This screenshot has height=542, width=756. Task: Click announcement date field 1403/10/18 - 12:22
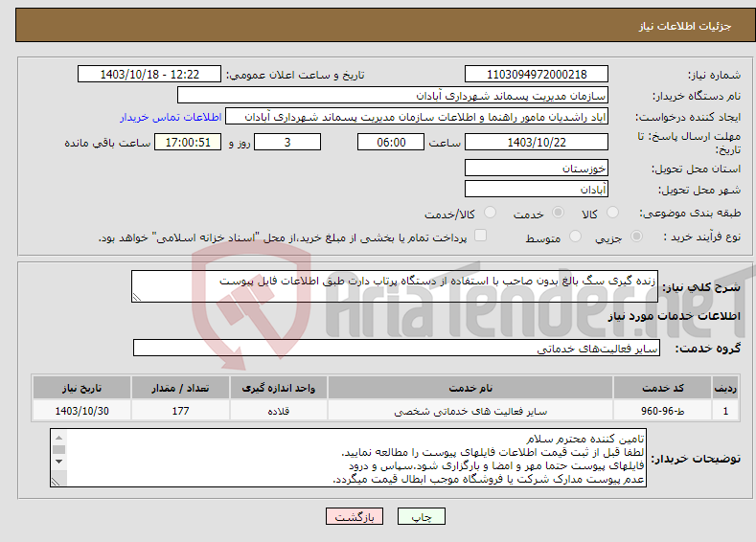149,74
